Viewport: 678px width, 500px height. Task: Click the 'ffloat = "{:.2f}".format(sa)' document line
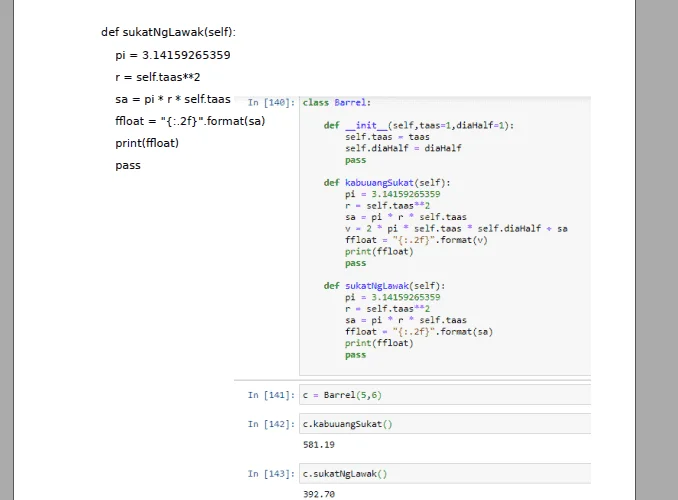(x=190, y=121)
